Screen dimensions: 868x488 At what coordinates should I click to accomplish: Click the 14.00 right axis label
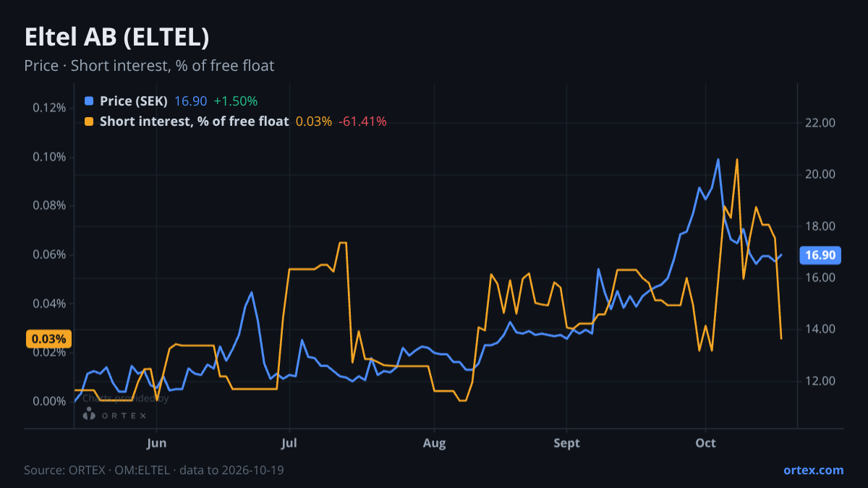coord(820,330)
